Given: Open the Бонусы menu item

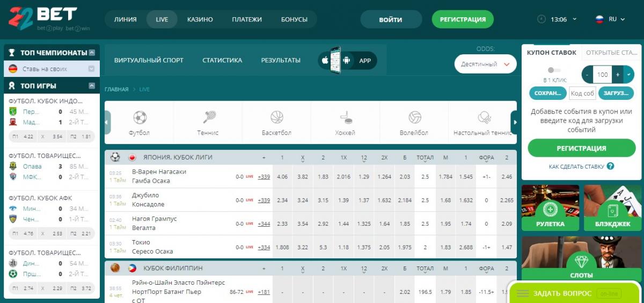Looking at the screenshot, I should [x=294, y=19].
